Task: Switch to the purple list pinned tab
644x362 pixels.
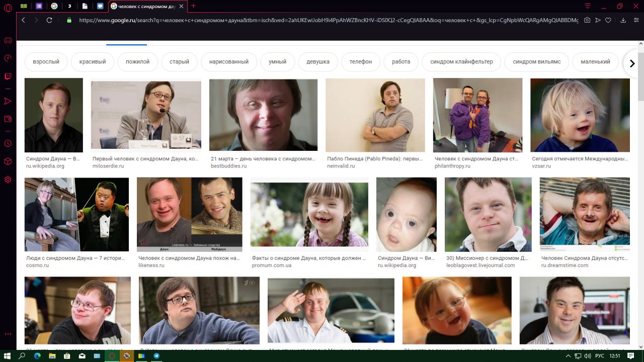Action: click(39, 6)
